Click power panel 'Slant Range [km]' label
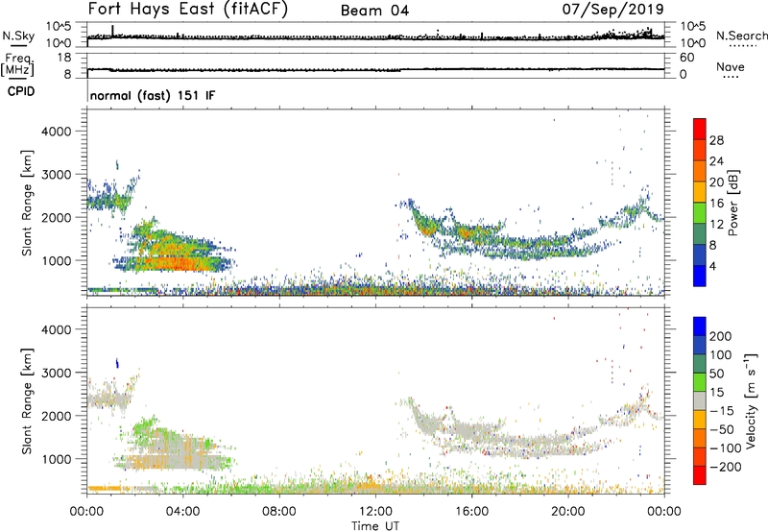Viewport: 768px width, 532px height. [x=27, y=203]
